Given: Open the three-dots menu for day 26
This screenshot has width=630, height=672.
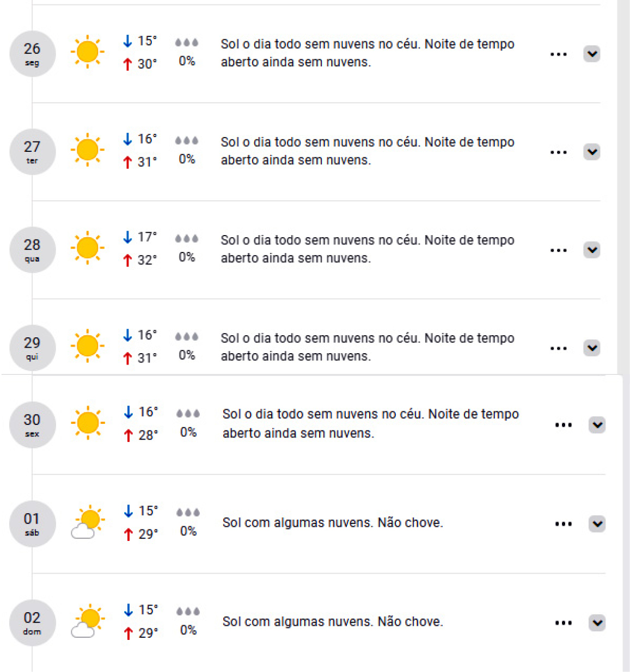Looking at the screenshot, I should tap(558, 54).
